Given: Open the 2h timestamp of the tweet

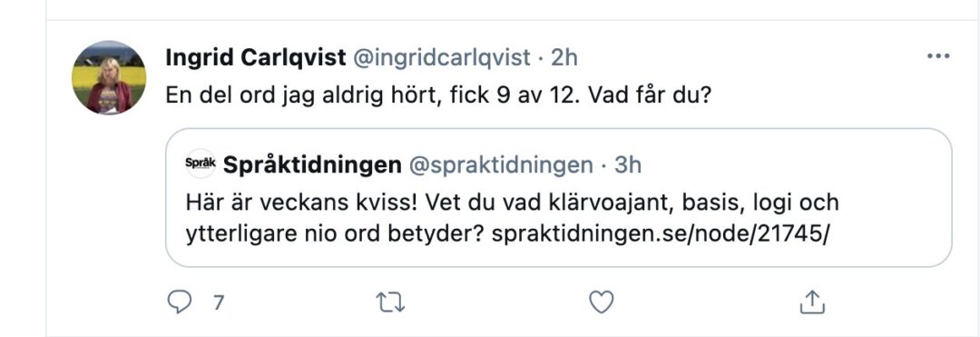Looking at the screenshot, I should click(563, 58).
